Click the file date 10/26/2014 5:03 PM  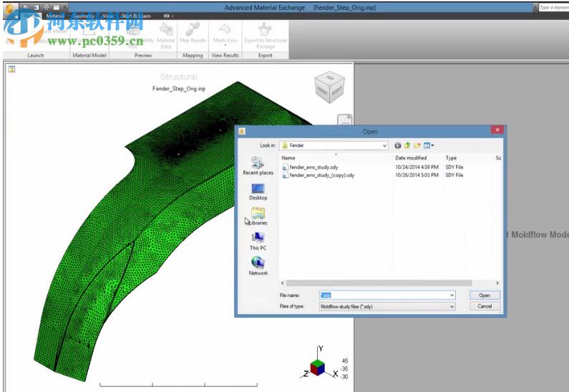pos(417,175)
